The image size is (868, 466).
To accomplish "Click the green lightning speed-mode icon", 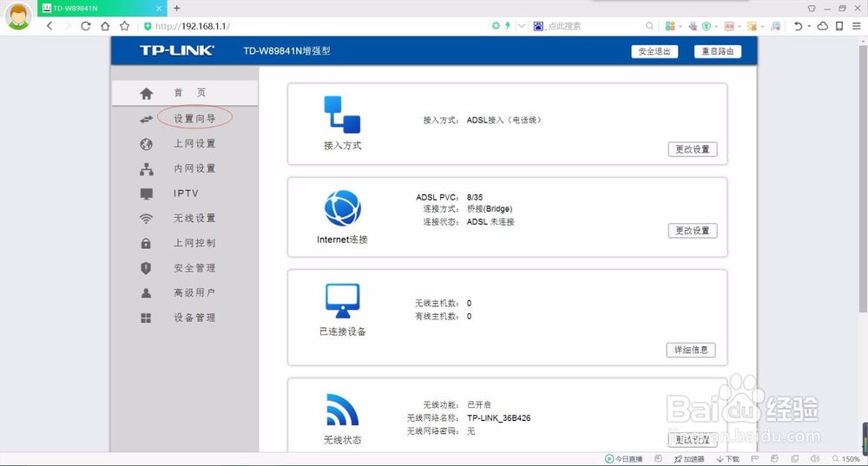I will 507,26.
